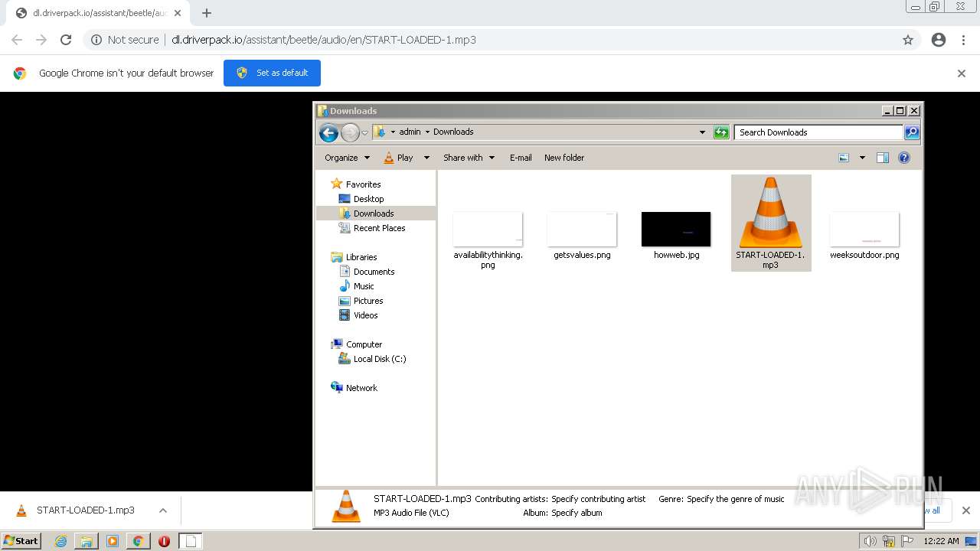Select availabilitythinking.png file
Image resolution: width=980 pixels, height=551 pixels.
click(x=488, y=240)
